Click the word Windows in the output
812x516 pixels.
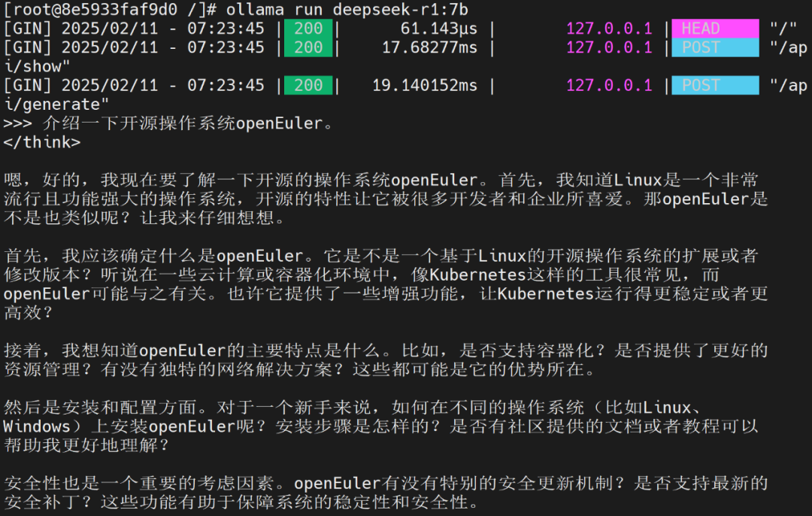point(36,426)
